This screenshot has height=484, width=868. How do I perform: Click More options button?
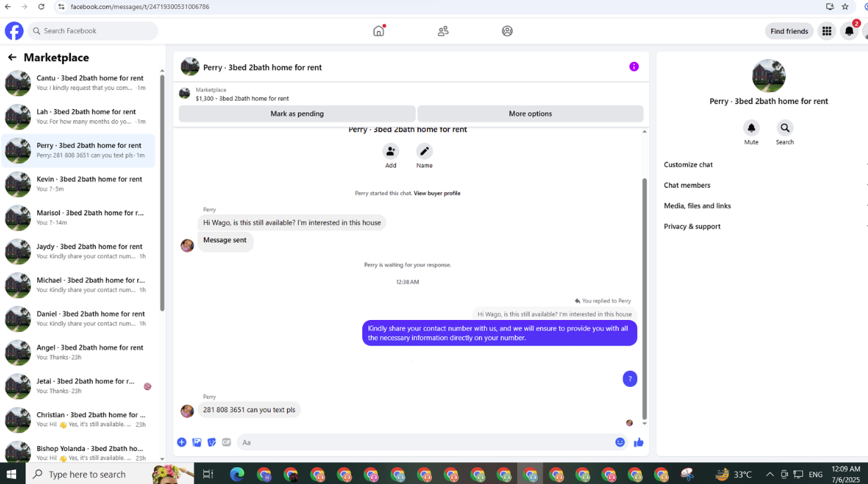tap(530, 113)
